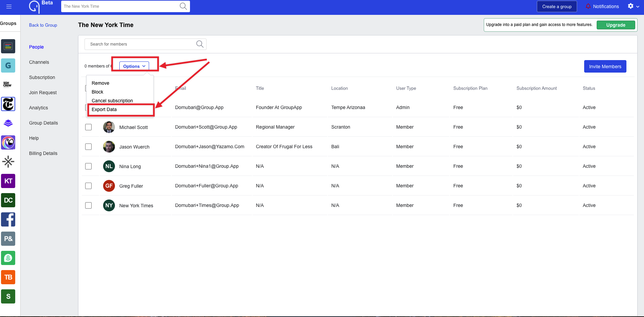Check the box for Greg Fuller
Image resolution: width=644 pixels, height=317 pixels.
point(88,186)
